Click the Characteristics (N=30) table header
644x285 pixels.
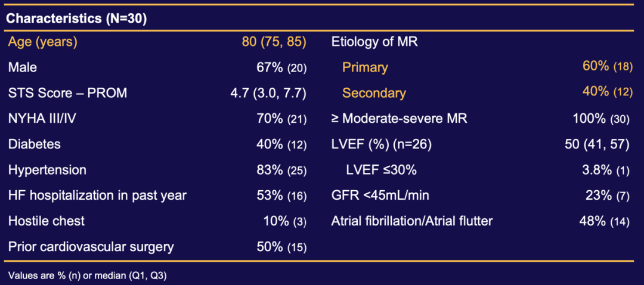point(76,18)
